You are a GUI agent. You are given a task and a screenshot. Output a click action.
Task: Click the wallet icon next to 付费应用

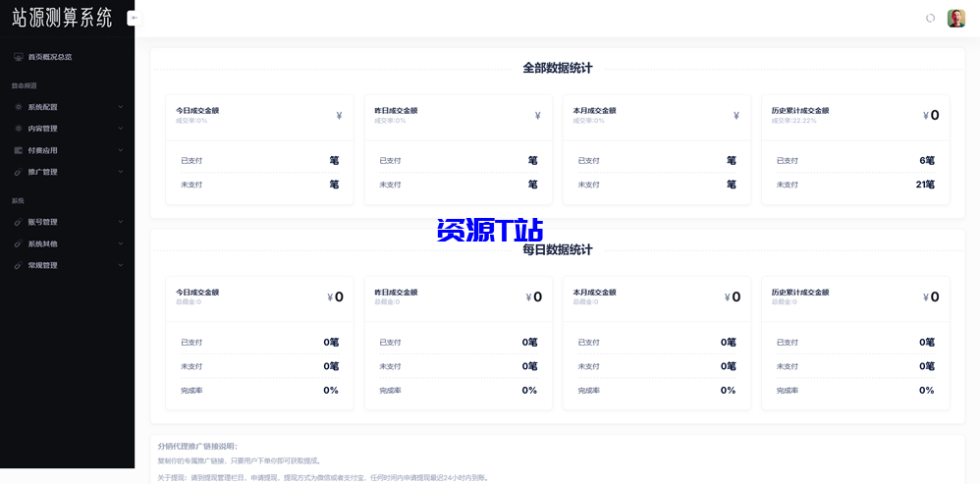point(18,150)
